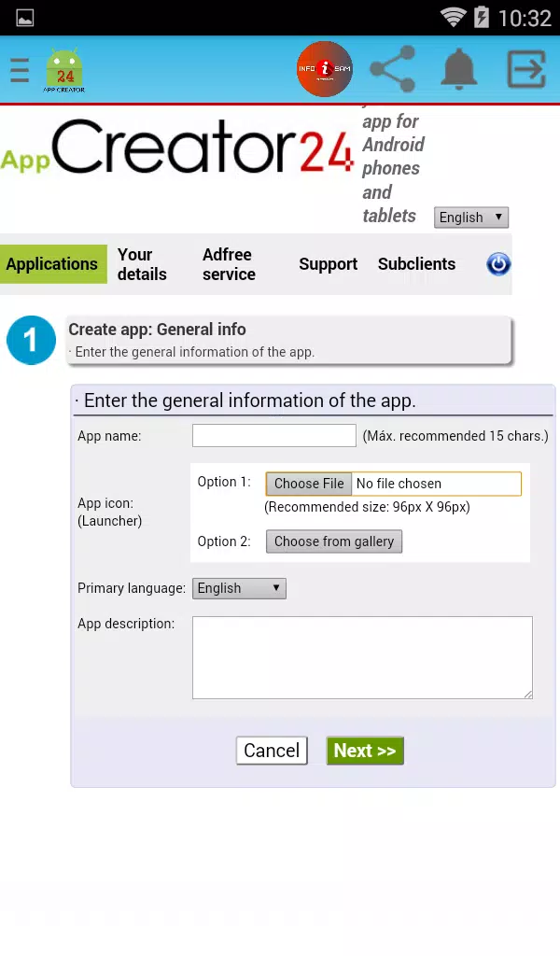Open the Support tab

pos(328,264)
